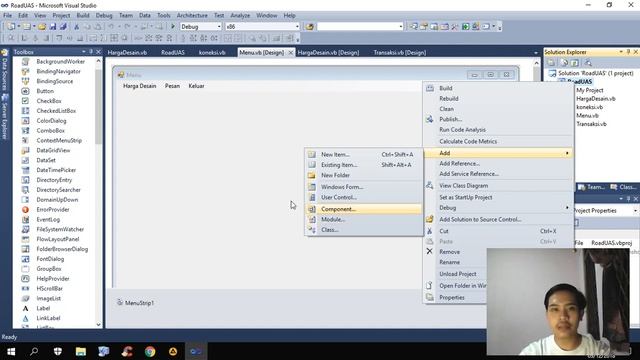The width and height of the screenshot is (640, 360).
Task: Select HargaDesain.vb in Solution Explorer
Action: pos(596,99)
